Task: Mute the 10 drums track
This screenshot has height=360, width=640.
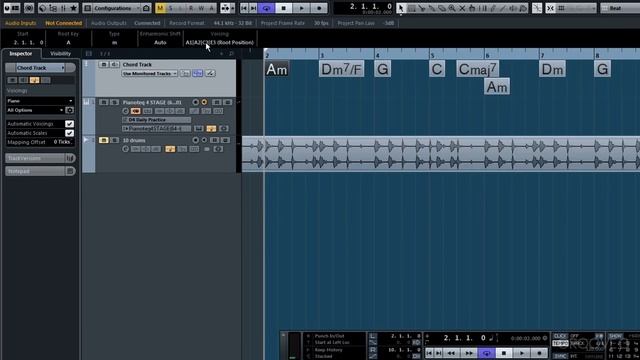Action: (x=104, y=140)
